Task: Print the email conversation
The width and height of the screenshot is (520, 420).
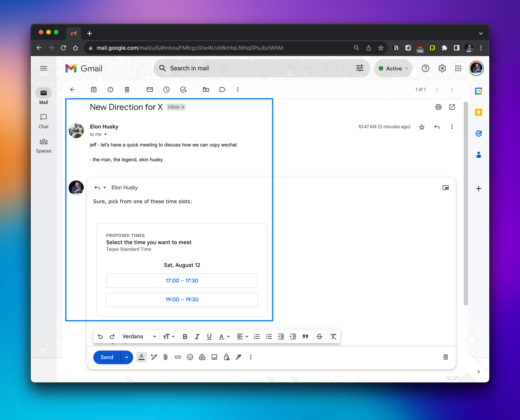Action: pyautogui.click(x=438, y=107)
